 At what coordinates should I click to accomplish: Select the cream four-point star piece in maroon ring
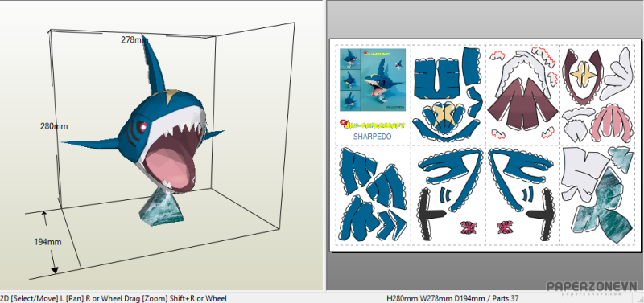583,75
